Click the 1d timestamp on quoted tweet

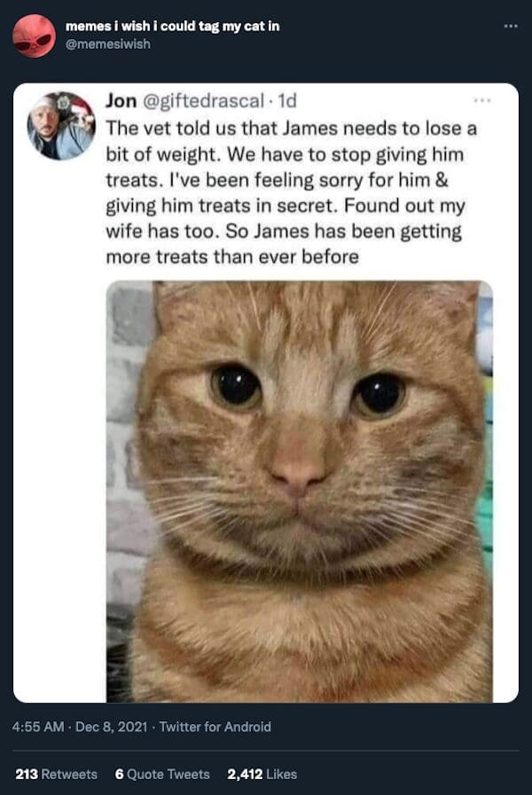[x=287, y=101]
